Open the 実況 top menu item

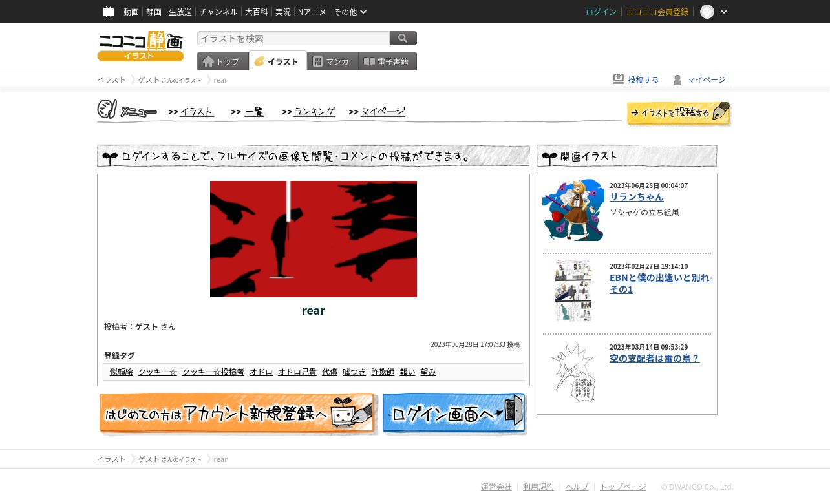[283, 12]
